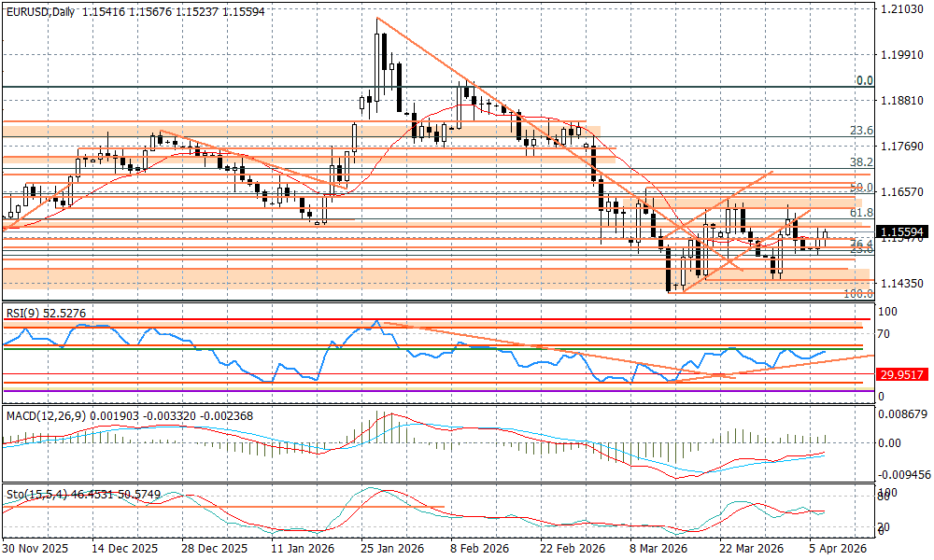Screen dimensions: 934x560
Task: Select the 8 Mar 2026 date label
Action: click(658, 549)
